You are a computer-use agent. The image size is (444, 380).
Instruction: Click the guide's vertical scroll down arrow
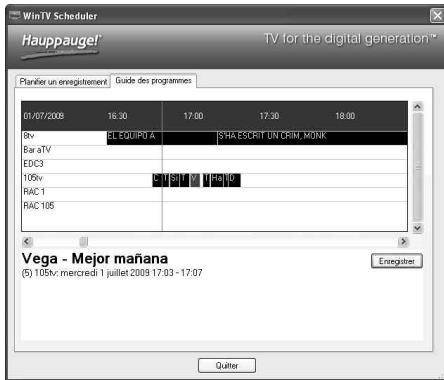tap(418, 228)
